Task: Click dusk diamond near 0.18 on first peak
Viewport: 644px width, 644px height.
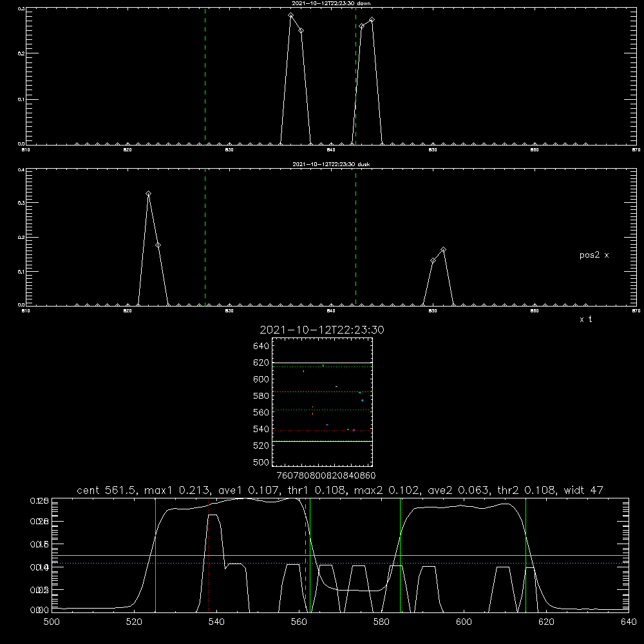Action: (158, 245)
